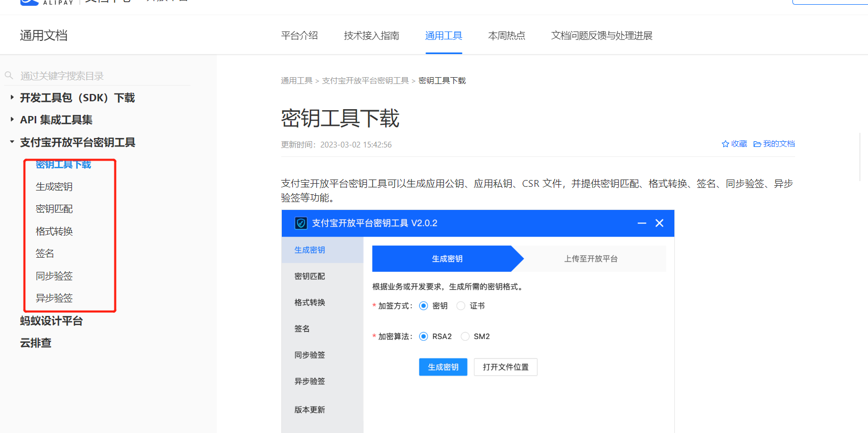This screenshot has height=433, width=868.
Task: Open 密钥匹配 in the left documentation tree
Action: (54, 209)
